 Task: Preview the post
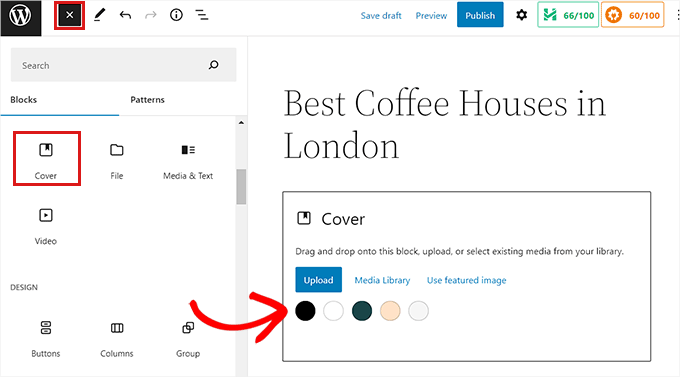pos(431,16)
